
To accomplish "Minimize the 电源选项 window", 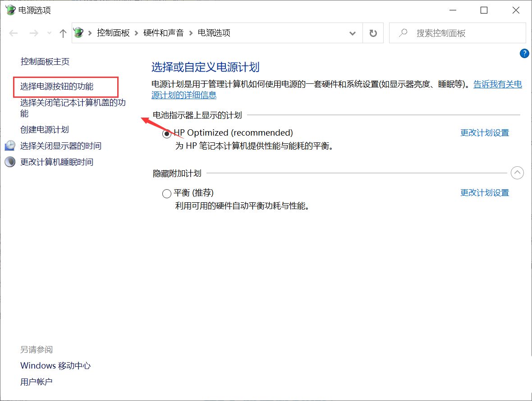I will 453,10.
